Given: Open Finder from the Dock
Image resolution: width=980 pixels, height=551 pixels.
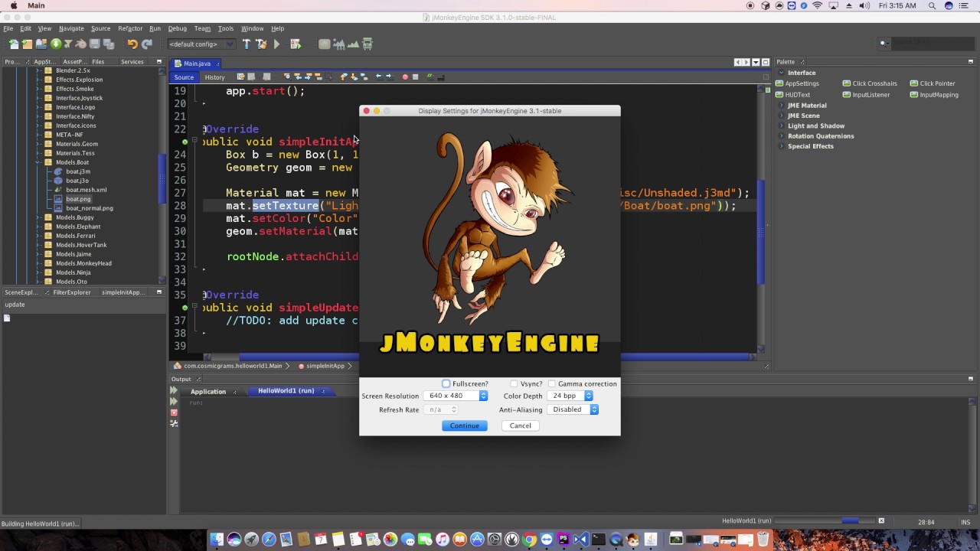Looking at the screenshot, I should pos(217,540).
